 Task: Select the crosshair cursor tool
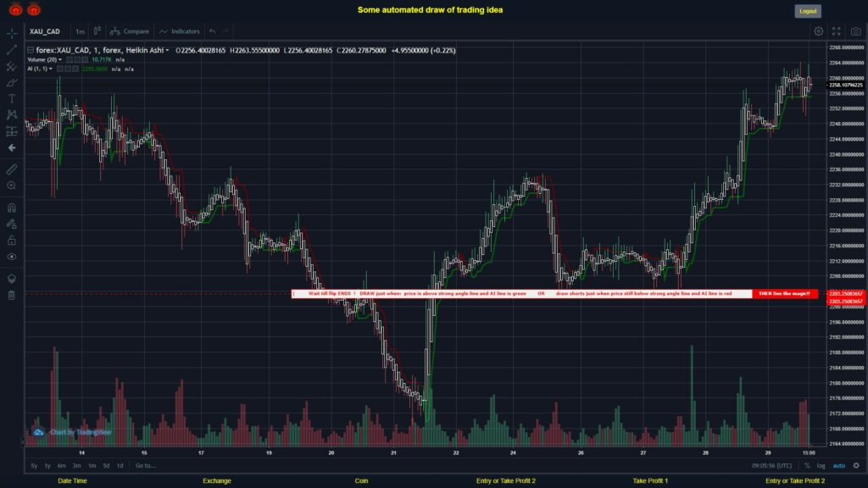pyautogui.click(x=12, y=33)
